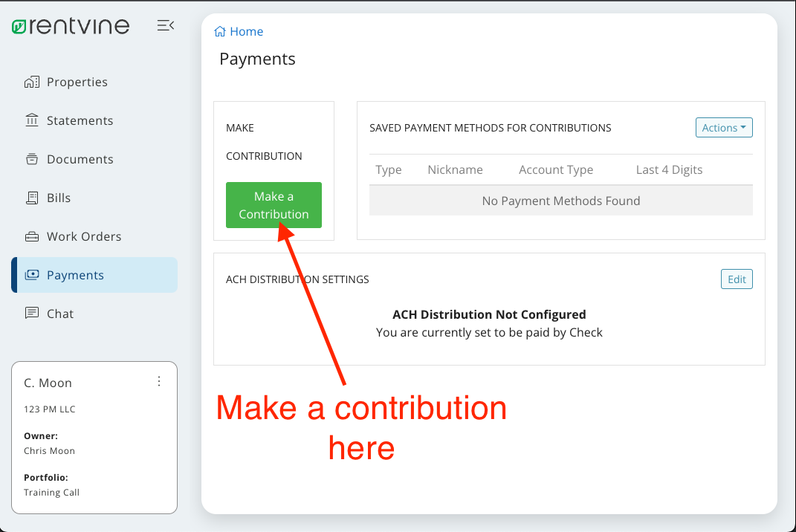Click the Nickname column header
Screen dimensions: 796x532
455,169
